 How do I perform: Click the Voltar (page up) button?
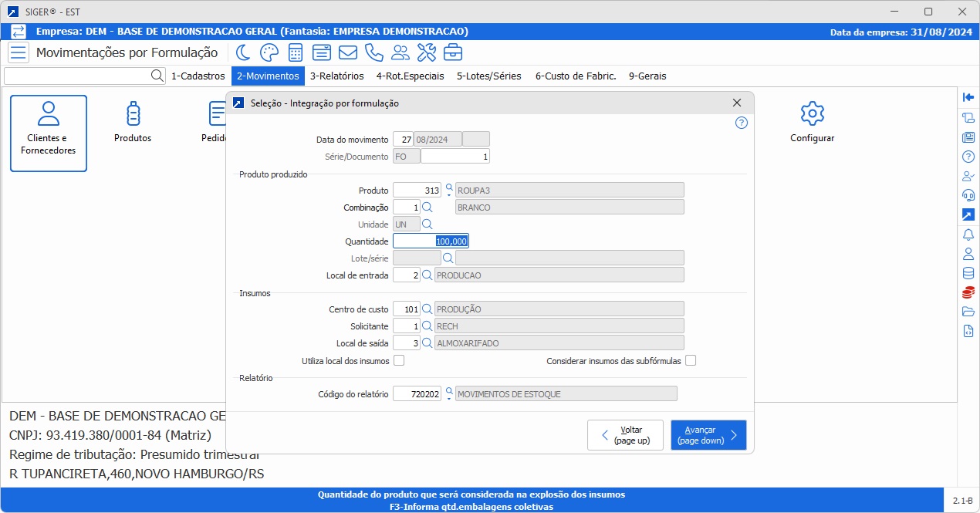point(624,435)
